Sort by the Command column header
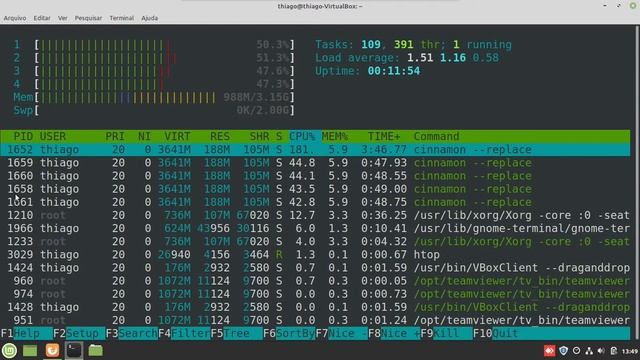 point(436,136)
